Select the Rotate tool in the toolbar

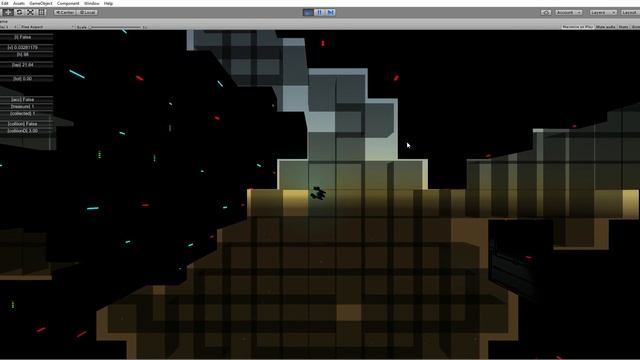click(19, 12)
